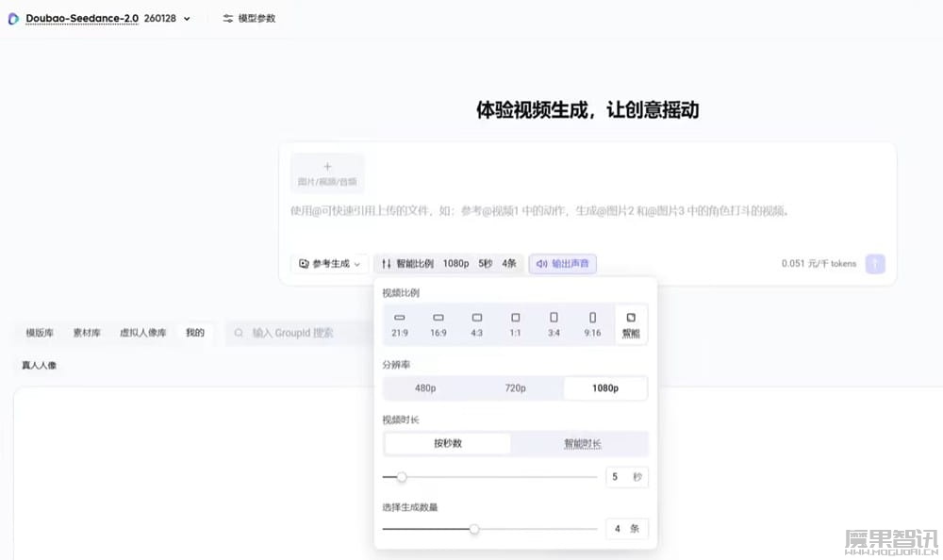Open the 虚拟人像库 tab
Screen dimensions: 943x560
[142, 332]
